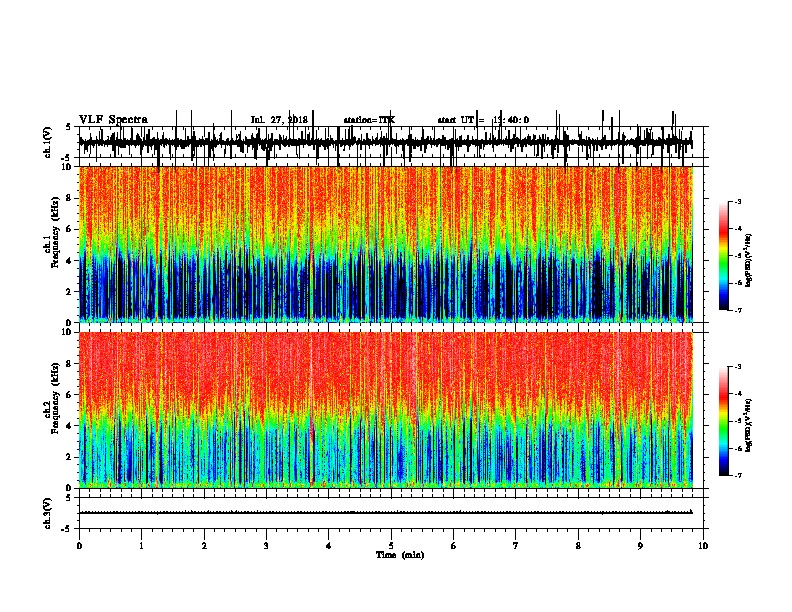The image size is (792, 612).
Task: Click the "7" tick on the time axis
Action: click(x=516, y=546)
